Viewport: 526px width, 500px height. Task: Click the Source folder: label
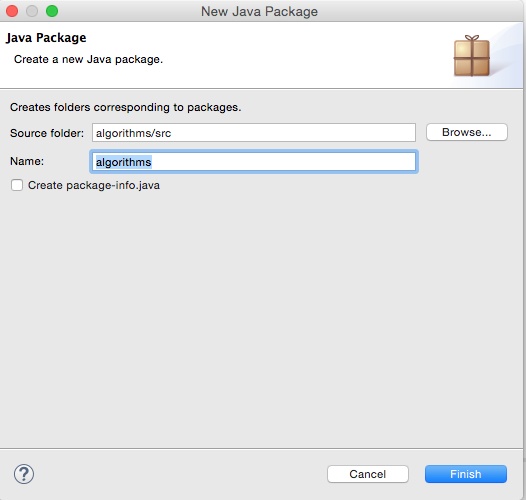(47, 133)
